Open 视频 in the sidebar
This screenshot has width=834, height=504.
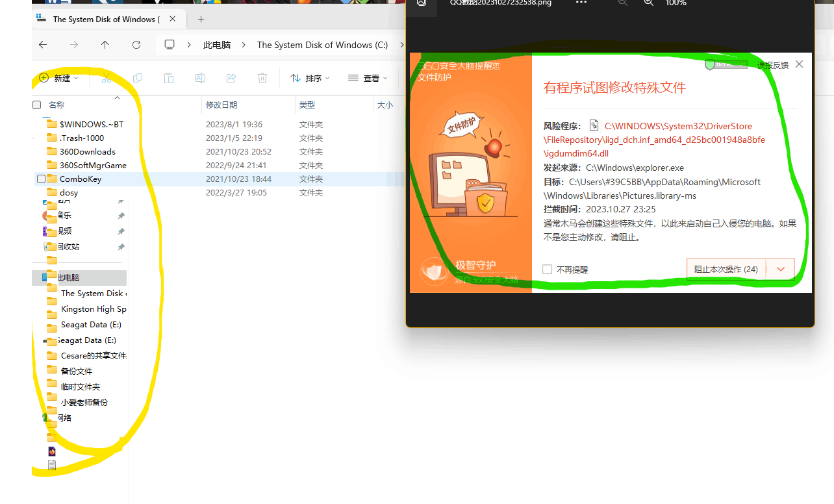click(64, 231)
